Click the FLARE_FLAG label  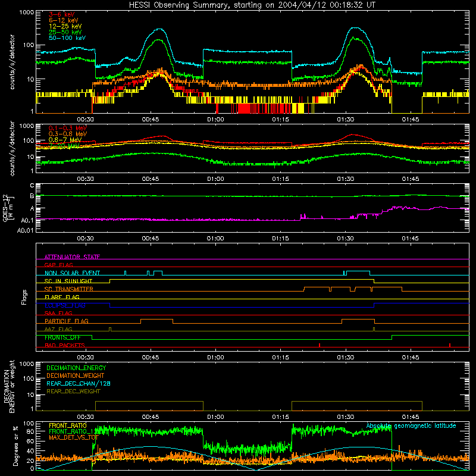pyautogui.click(x=62, y=297)
